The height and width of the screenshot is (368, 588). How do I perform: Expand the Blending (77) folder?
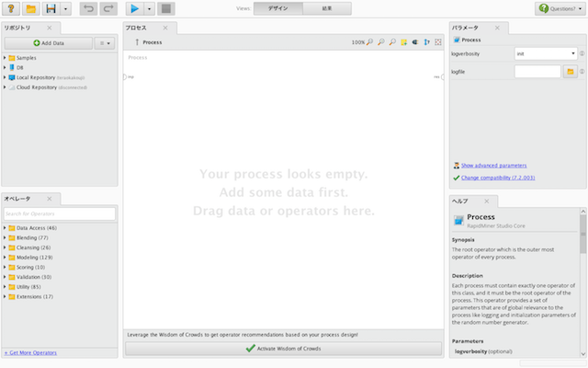point(5,237)
